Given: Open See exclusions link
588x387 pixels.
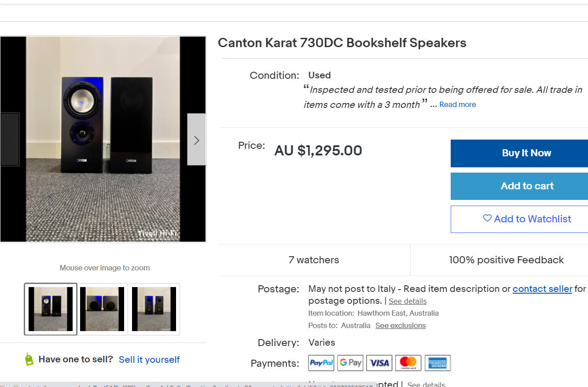Looking at the screenshot, I should pos(401,325).
